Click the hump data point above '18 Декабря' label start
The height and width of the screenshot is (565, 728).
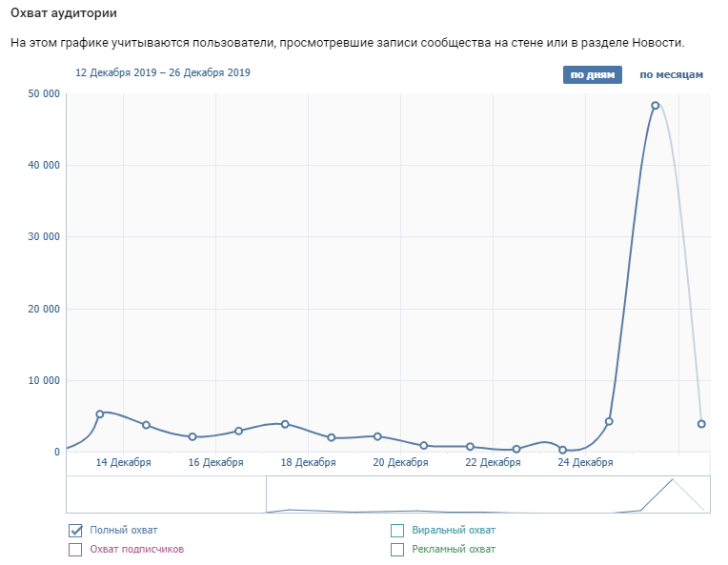[285, 424]
